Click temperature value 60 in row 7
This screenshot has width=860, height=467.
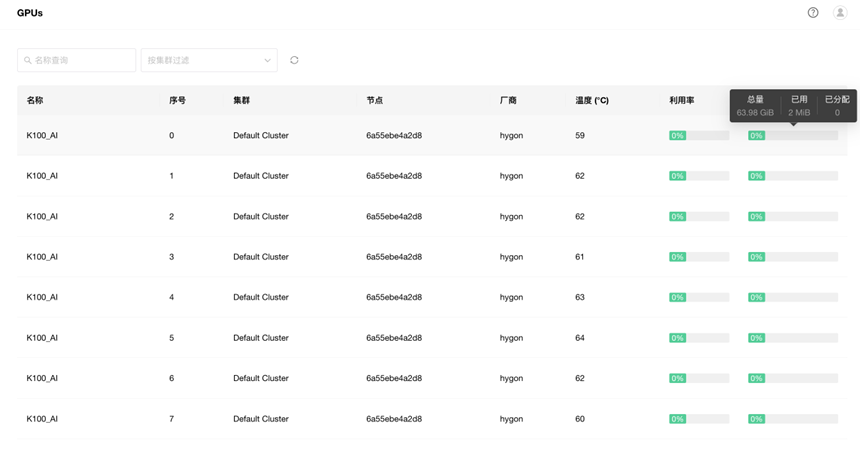coord(580,419)
